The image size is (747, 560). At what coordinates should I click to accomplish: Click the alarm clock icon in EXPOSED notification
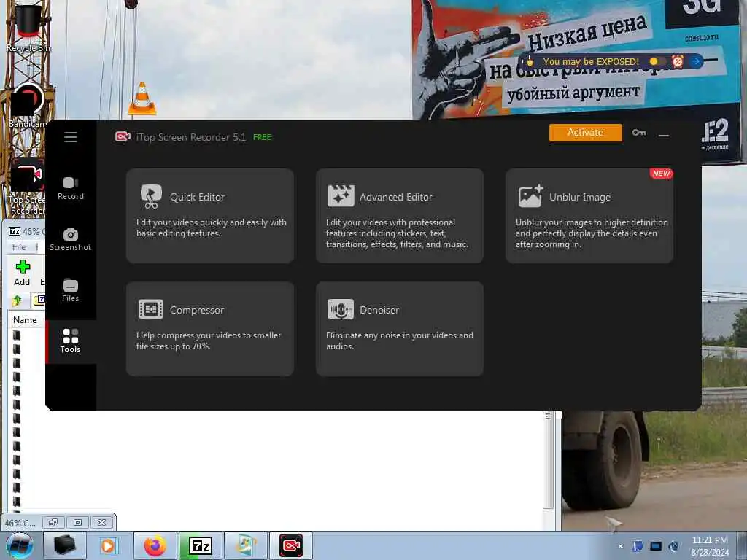tap(678, 61)
